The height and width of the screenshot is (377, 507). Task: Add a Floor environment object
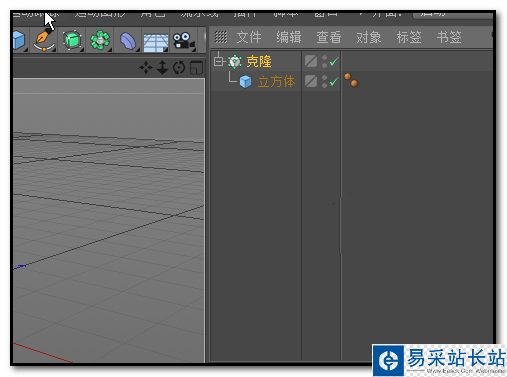click(156, 42)
